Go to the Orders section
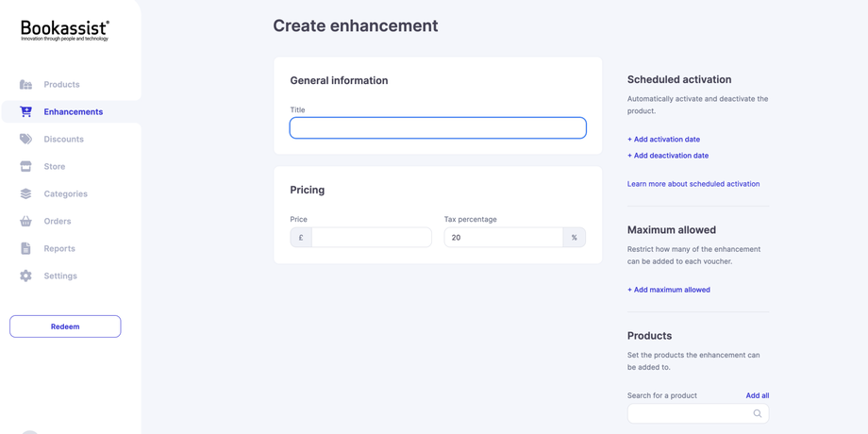 pyautogui.click(x=57, y=221)
